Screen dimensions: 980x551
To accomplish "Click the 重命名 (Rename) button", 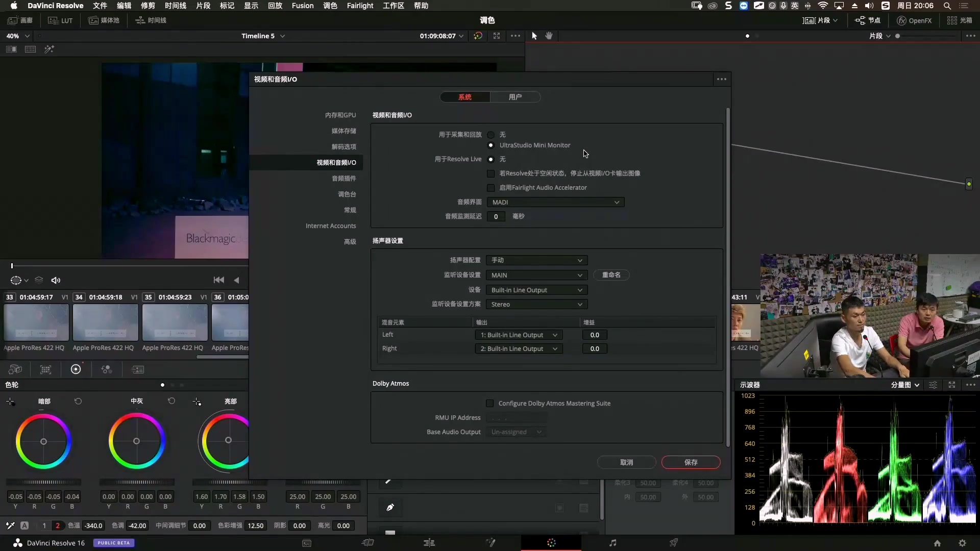I will click(x=611, y=275).
